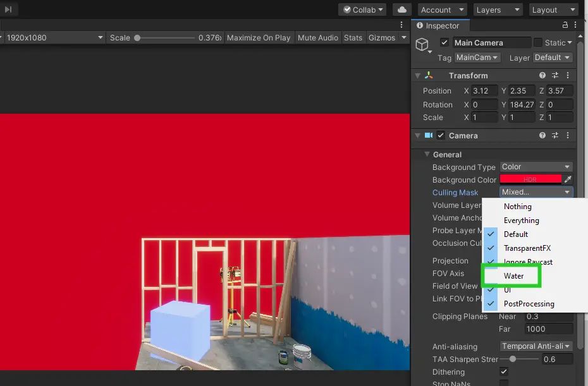Click the Transform component gear icon
The height and width of the screenshot is (386, 588).
(567, 75)
